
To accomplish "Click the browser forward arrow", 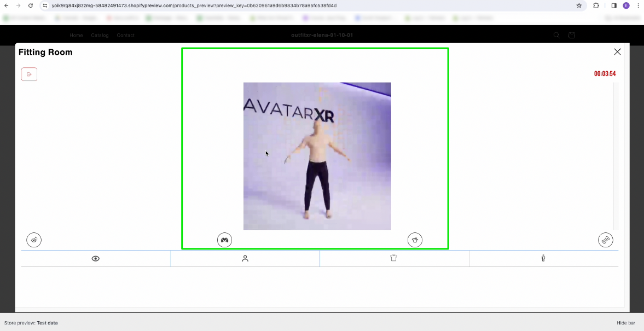I will point(18,6).
